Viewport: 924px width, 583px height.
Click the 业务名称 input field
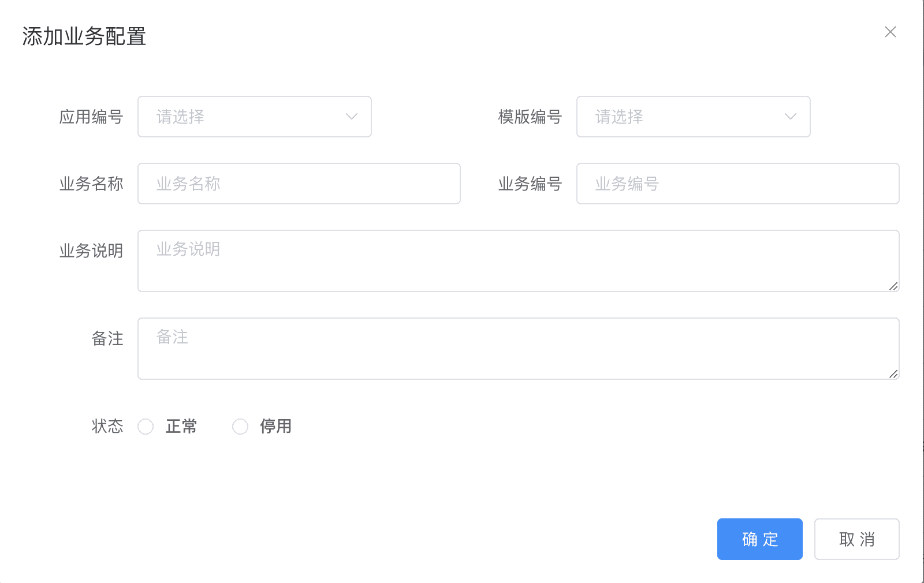[299, 184]
